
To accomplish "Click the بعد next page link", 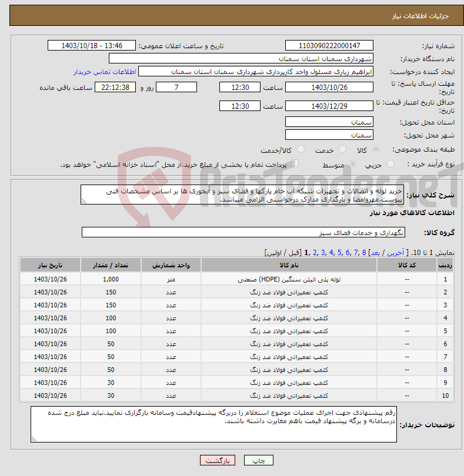I will coord(375,253).
